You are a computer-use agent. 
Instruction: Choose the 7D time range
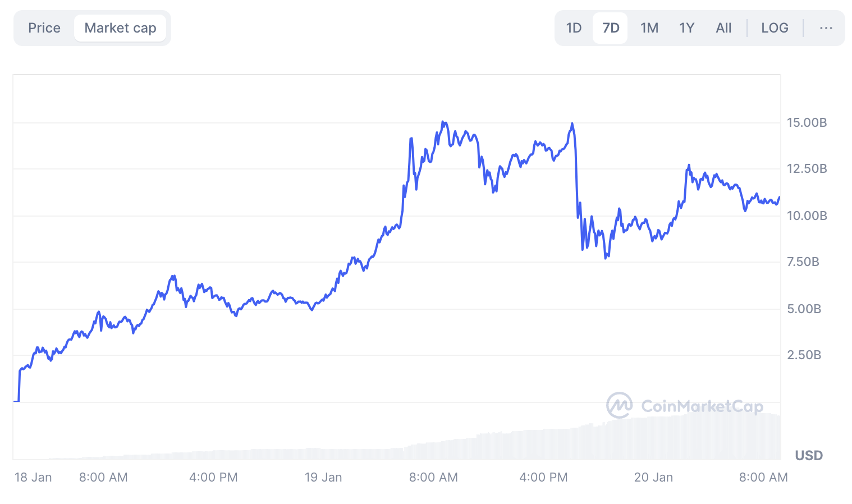point(611,28)
